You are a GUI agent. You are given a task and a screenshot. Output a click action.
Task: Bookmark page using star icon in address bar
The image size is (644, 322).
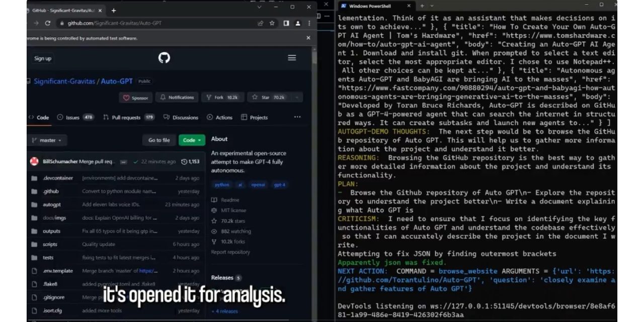[x=272, y=23]
